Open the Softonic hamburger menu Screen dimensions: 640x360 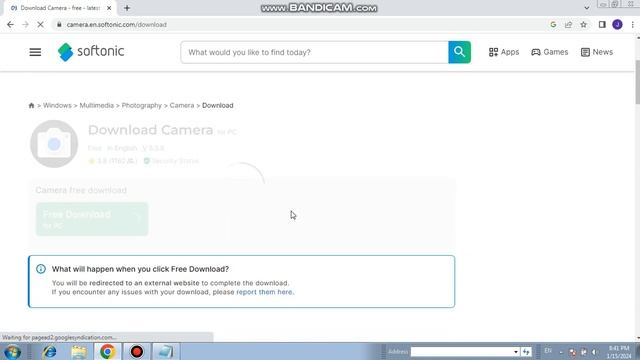(x=35, y=52)
